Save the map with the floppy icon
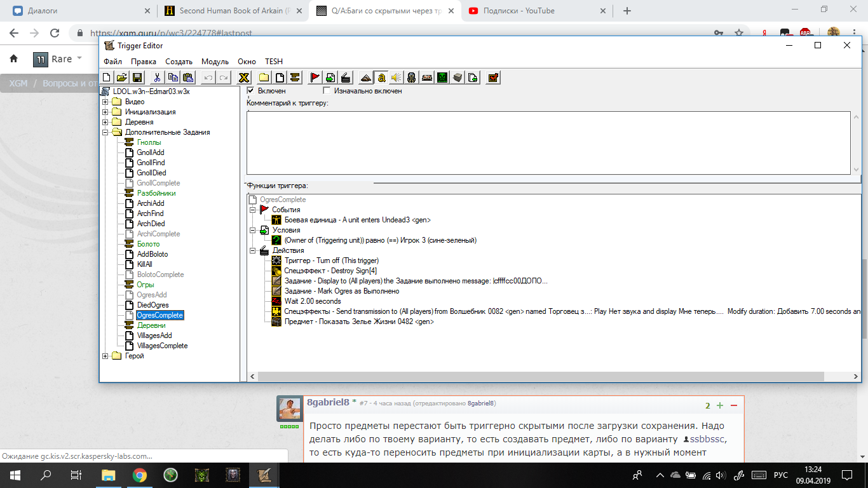This screenshot has height=488, width=868. (137, 78)
